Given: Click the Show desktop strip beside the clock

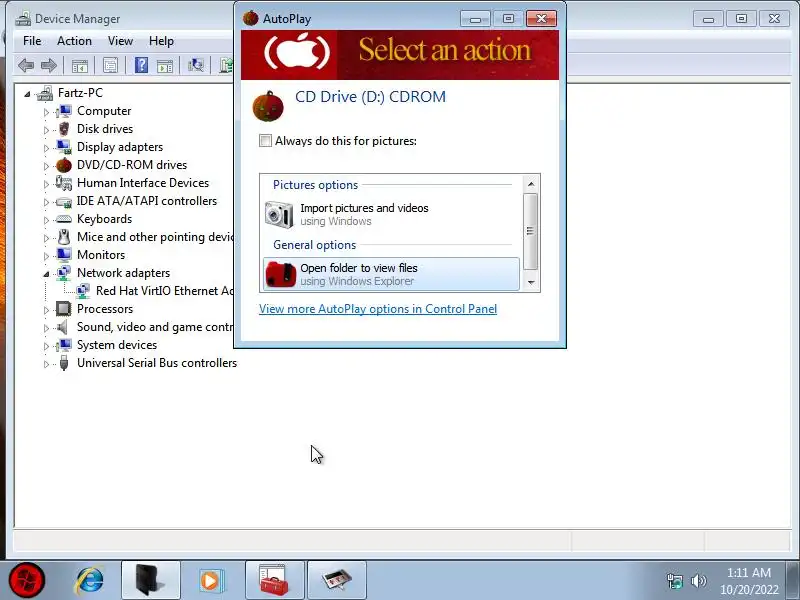Looking at the screenshot, I should point(793,580).
